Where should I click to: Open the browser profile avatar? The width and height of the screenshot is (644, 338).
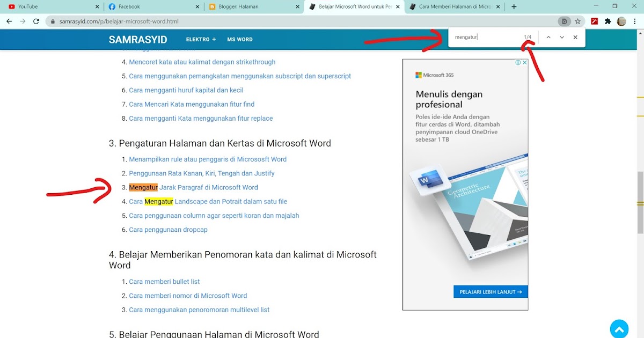(621, 21)
